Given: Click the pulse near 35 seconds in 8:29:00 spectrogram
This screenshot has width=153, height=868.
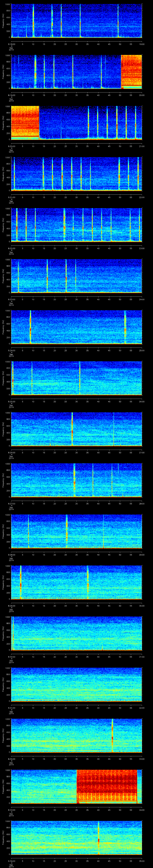Looking at the screenshot, I should 88,582.
